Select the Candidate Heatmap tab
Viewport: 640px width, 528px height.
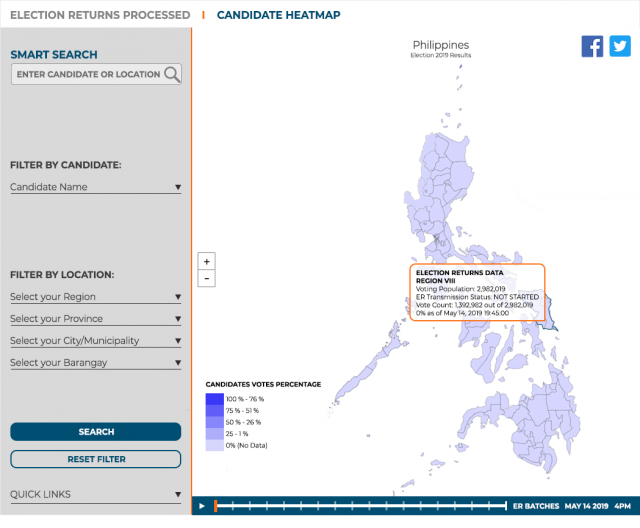click(278, 15)
